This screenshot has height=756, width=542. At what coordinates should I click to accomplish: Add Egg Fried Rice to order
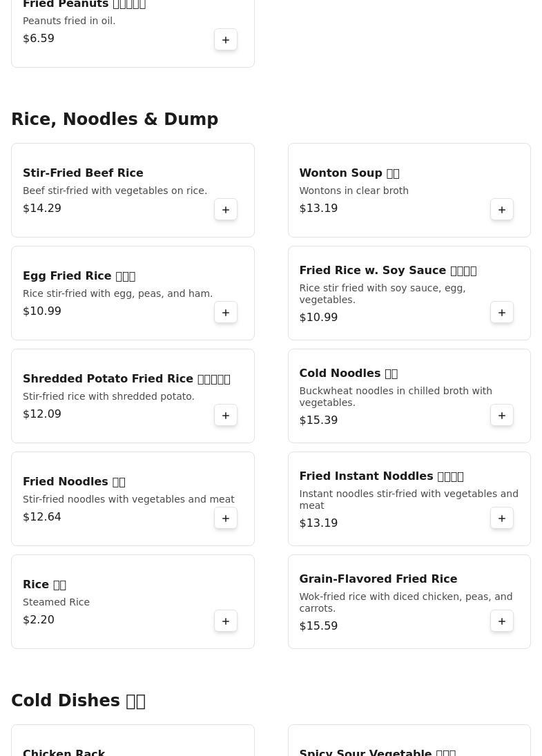[226, 313]
